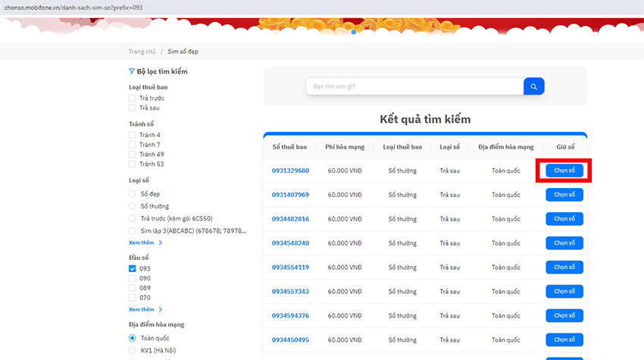Click the Giữ số column header
The image size is (644, 360).
565,147
